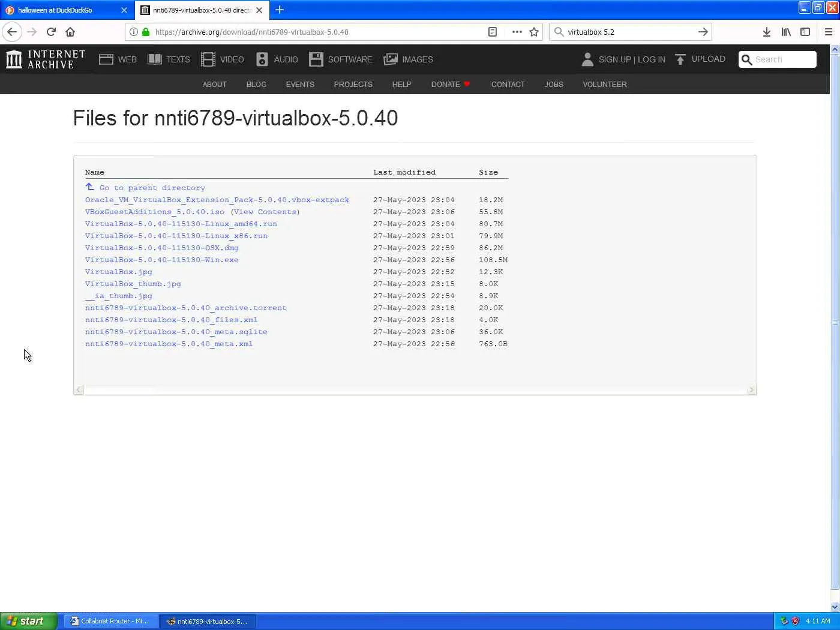Open the Web section icon
Image resolution: width=840 pixels, height=630 pixels.
[x=106, y=59]
